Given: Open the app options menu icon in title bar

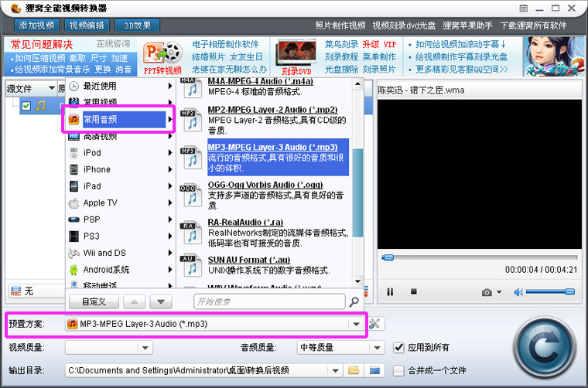Looking at the screenshot, I should coord(524,9).
